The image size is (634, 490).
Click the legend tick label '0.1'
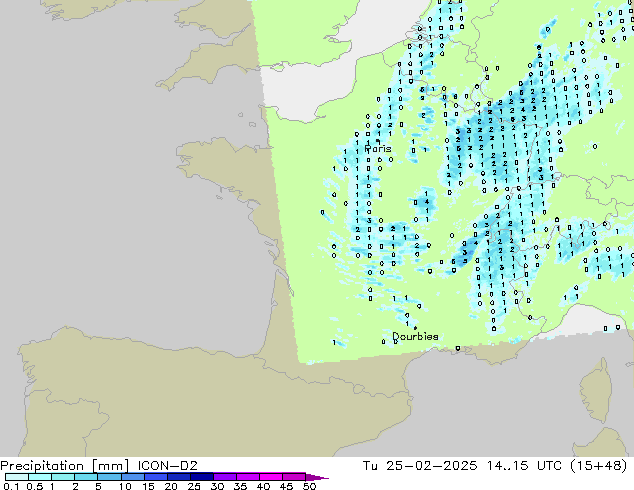[11, 486]
